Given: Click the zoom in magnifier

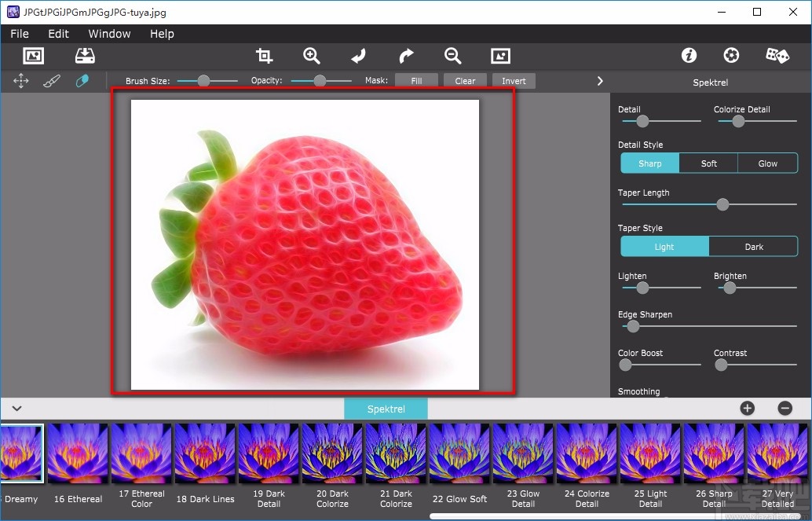Looking at the screenshot, I should 312,56.
